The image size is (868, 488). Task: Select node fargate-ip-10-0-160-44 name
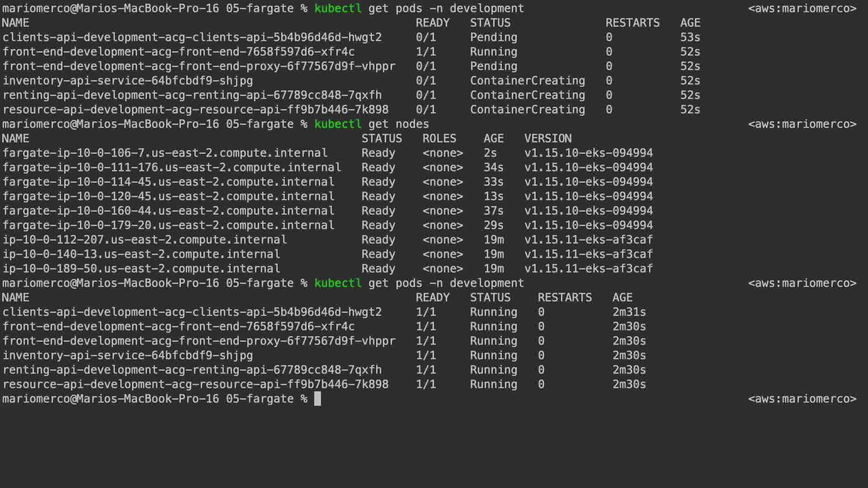coord(168,211)
